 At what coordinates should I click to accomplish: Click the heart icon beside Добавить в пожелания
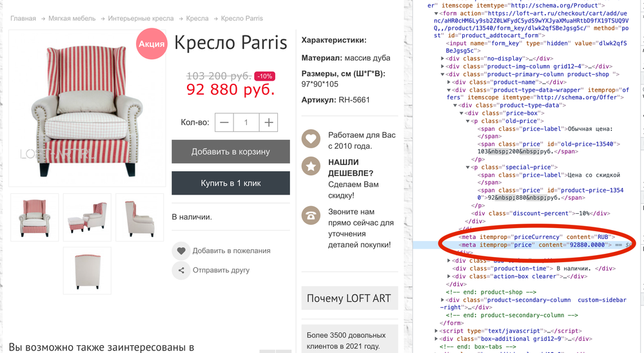pos(181,251)
